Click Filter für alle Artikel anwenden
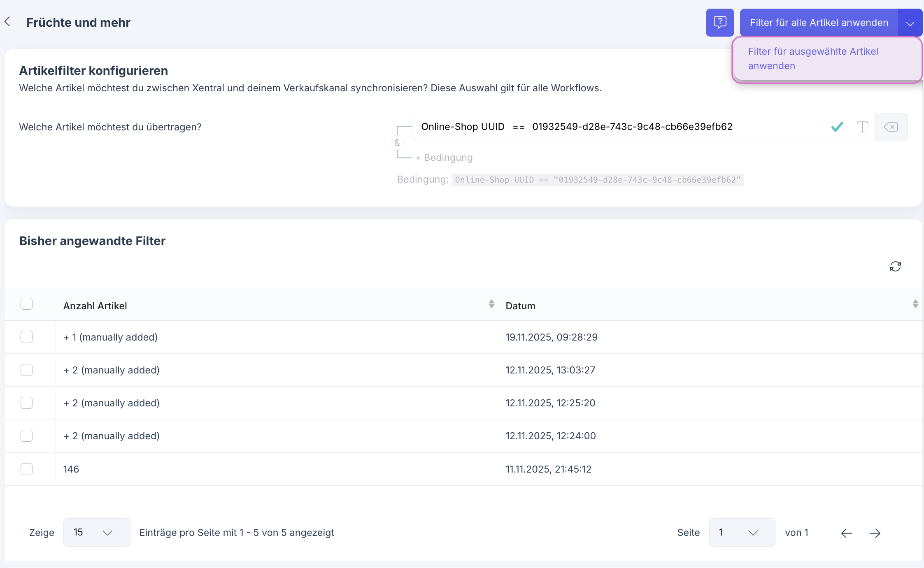Image resolution: width=924 pixels, height=568 pixels. coord(819,23)
